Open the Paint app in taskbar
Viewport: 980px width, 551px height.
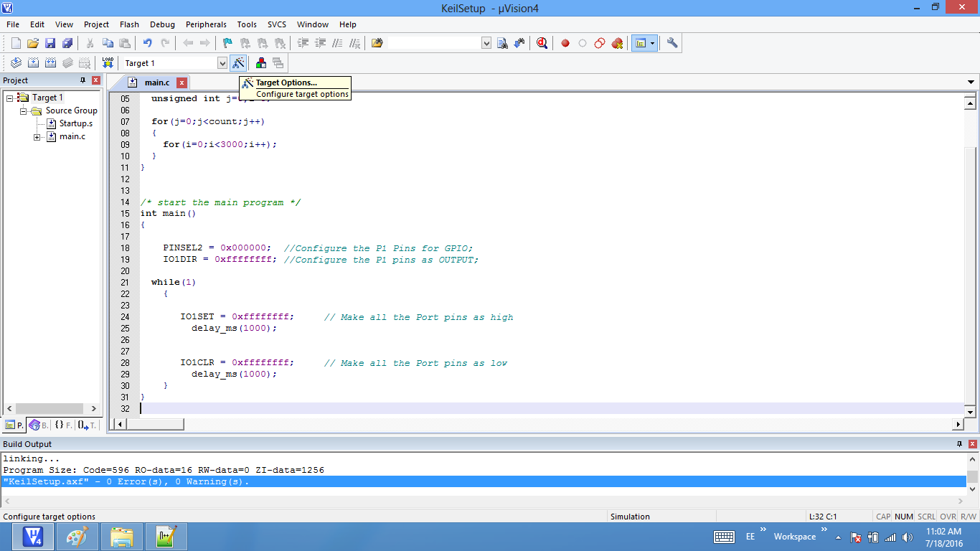(x=77, y=537)
